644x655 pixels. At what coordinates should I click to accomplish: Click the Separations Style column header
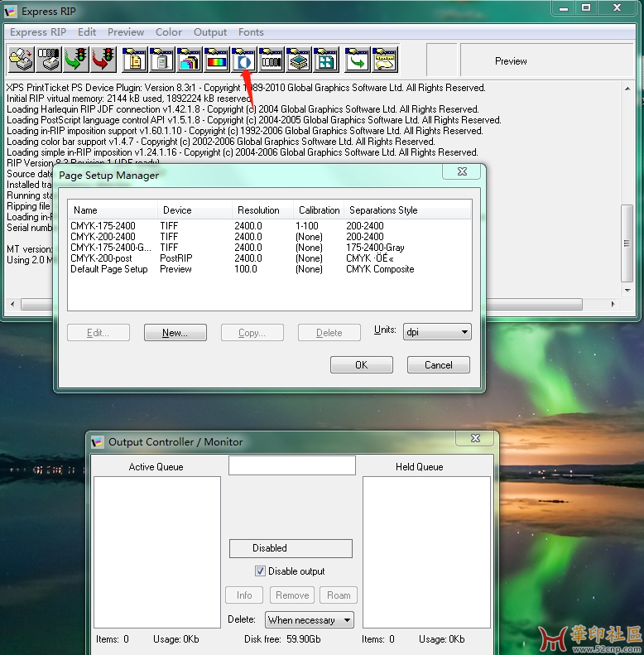tap(407, 210)
